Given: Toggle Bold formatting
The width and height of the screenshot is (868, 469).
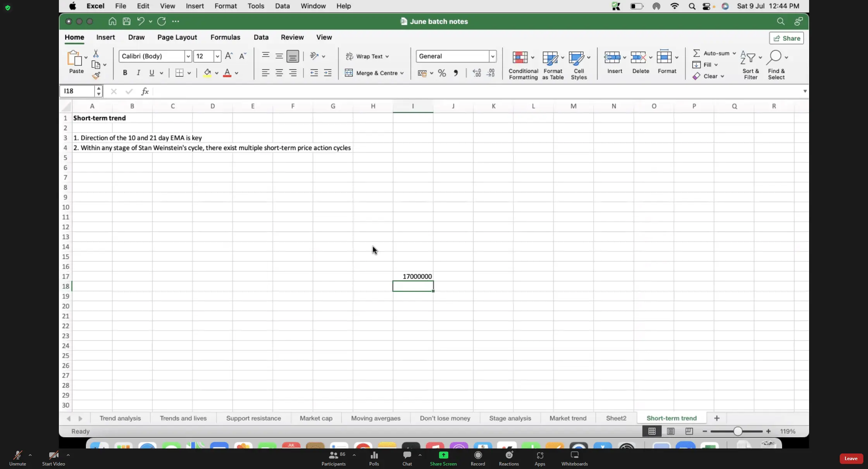Looking at the screenshot, I should point(125,73).
